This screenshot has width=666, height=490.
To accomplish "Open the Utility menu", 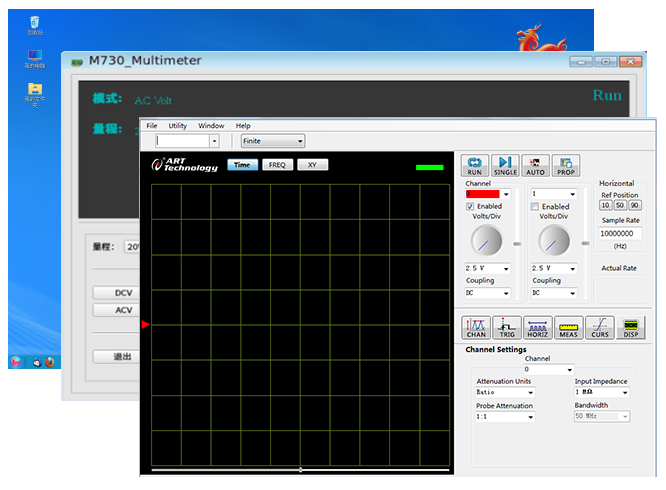I will click(x=177, y=126).
